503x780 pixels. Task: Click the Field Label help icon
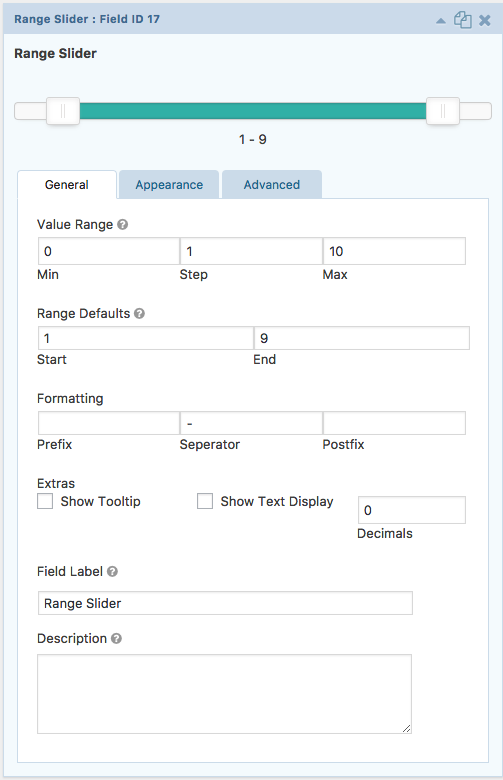coord(112,572)
